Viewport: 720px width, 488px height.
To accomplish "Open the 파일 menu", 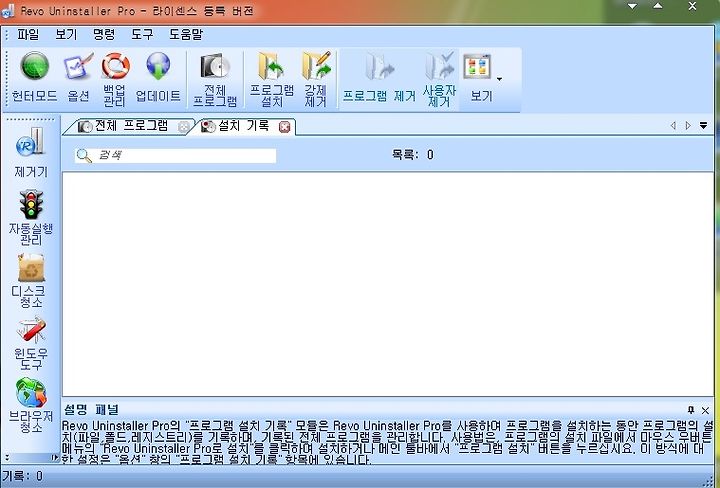I will pyautogui.click(x=28, y=34).
